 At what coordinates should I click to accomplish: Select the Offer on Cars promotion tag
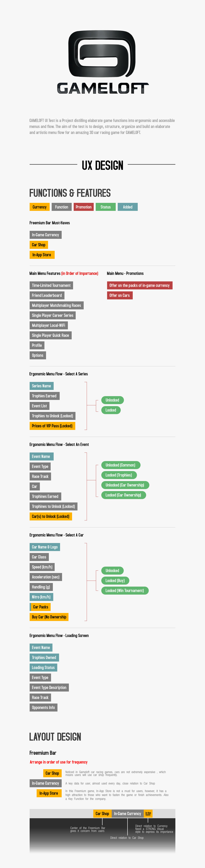click(x=120, y=296)
